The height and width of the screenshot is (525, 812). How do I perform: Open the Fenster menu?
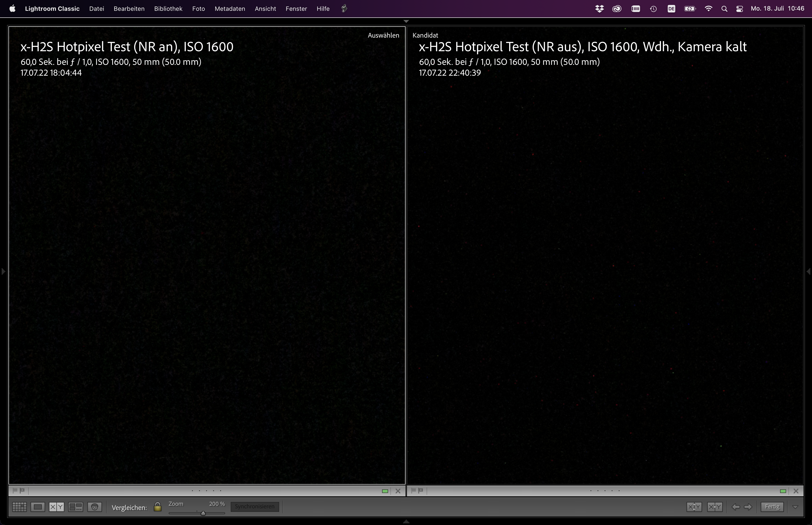click(x=297, y=8)
